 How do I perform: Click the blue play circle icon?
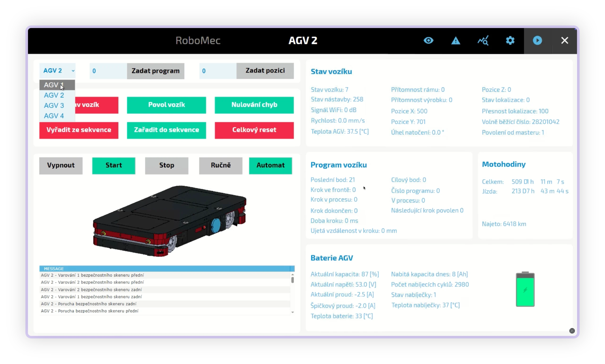click(537, 40)
